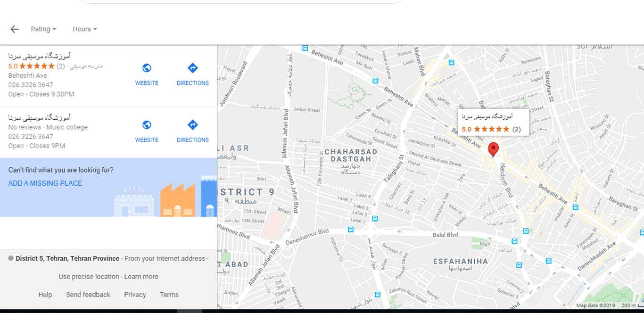
Task: Click the Map data ©2019 attribution
Action: 595,305
